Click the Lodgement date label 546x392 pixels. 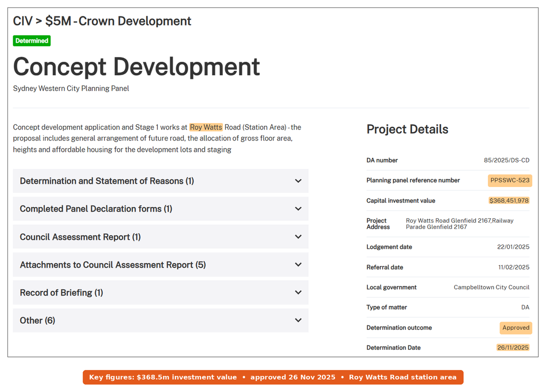click(x=389, y=247)
